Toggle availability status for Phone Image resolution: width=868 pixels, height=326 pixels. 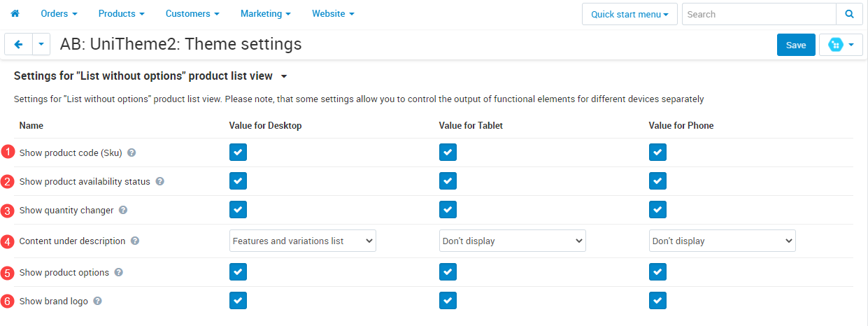(657, 181)
